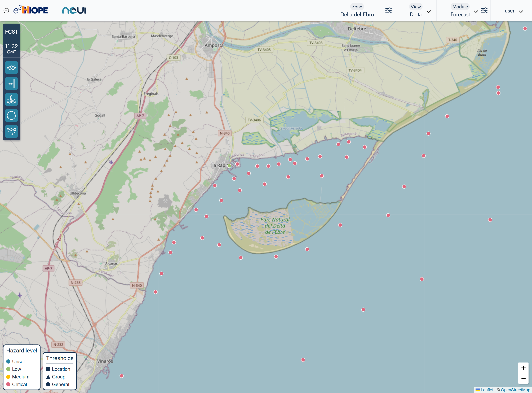Expand the Module Forecast dropdown
The image size is (532, 393).
pos(476,11)
